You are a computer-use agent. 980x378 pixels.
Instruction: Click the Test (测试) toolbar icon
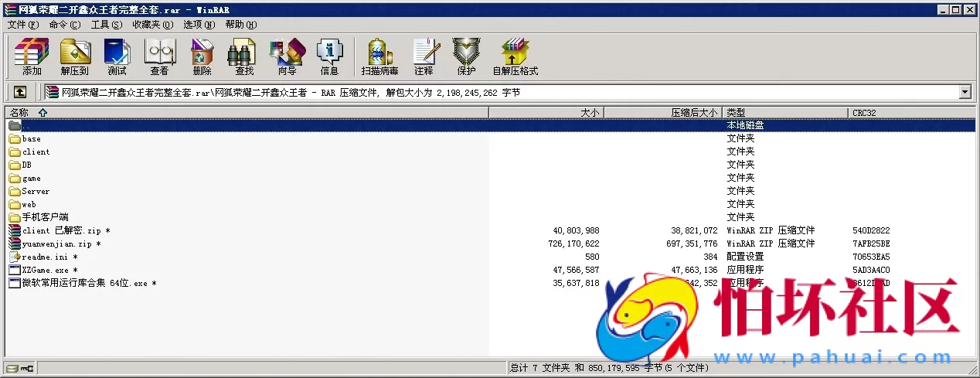[117, 57]
